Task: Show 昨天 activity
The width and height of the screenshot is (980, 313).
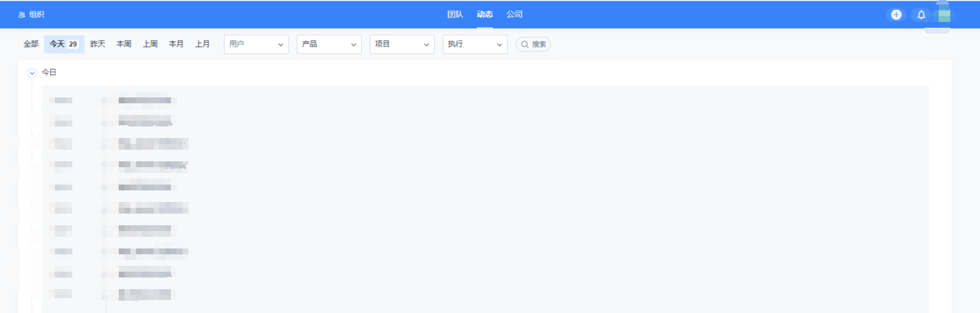Action: [x=97, y=45]
